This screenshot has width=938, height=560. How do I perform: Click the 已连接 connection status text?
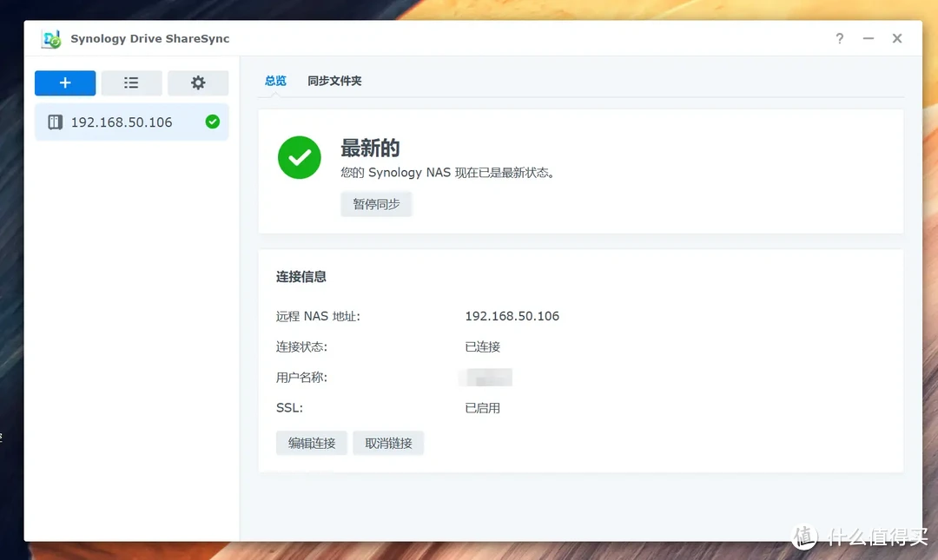coord(482,346)
